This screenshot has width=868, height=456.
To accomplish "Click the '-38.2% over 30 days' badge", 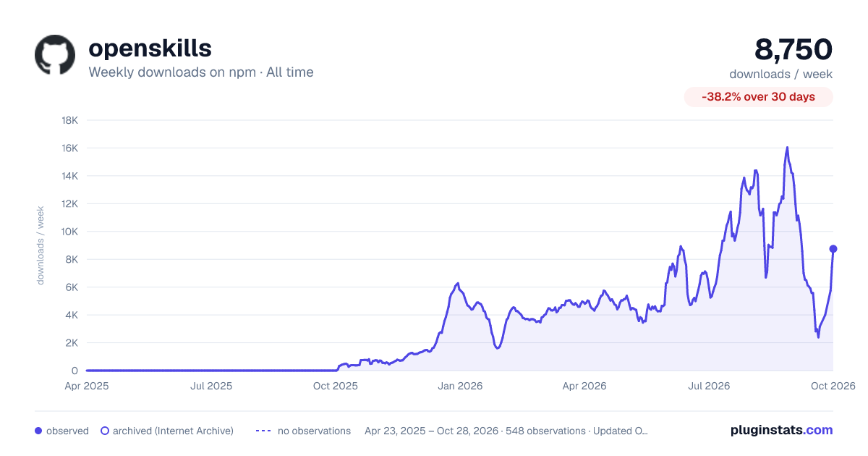I will coord(759,96).
